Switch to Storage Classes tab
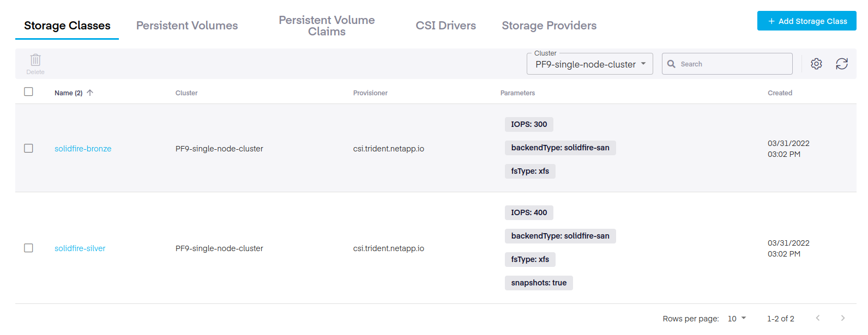 67,26
